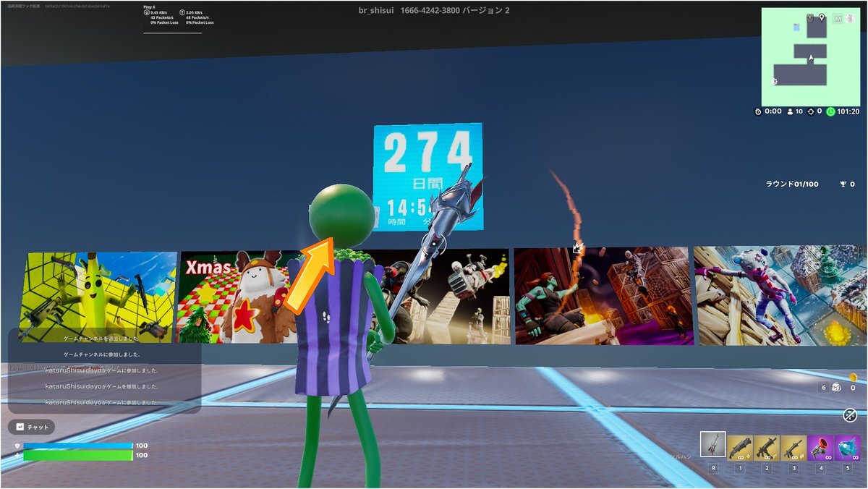
Task: Open the snowy bear map thumbnail
Action: 780,296
